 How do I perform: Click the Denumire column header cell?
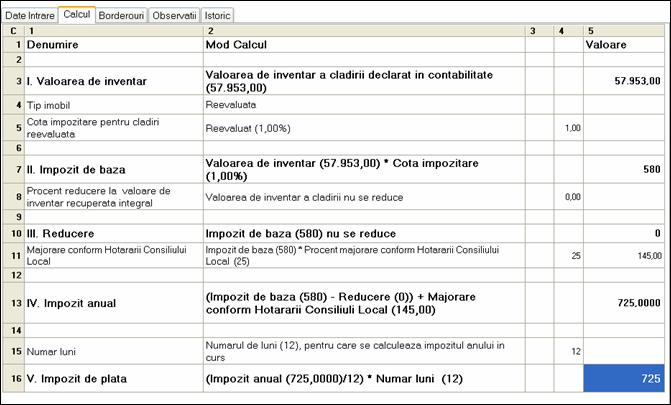pyautogui.click(x=112, y=45)
